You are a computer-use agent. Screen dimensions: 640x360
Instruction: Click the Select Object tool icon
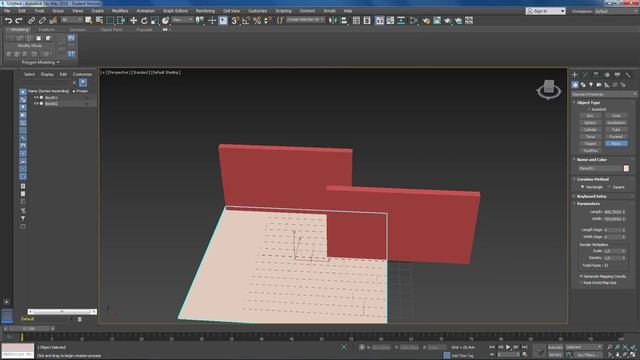(89, 20)
